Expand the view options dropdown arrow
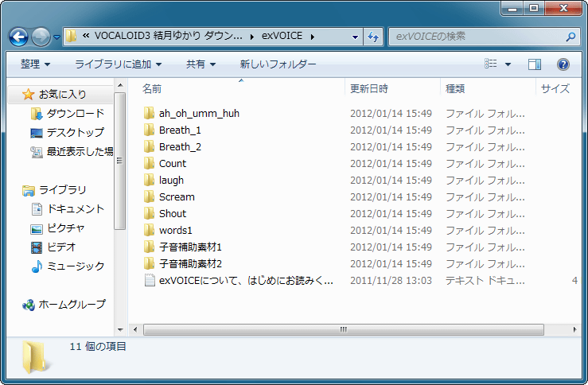The width and height of the screenshot is (588, 385). coord(508,64)
